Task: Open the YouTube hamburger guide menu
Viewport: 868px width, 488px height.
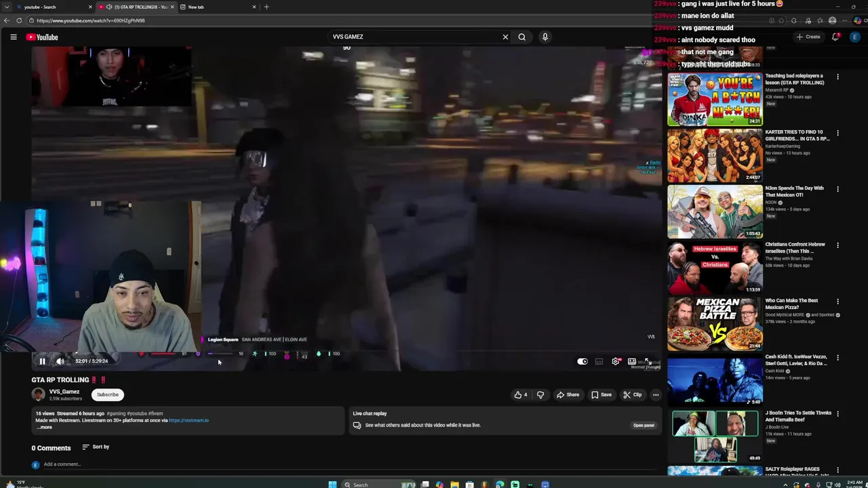Action: point(14,37)
